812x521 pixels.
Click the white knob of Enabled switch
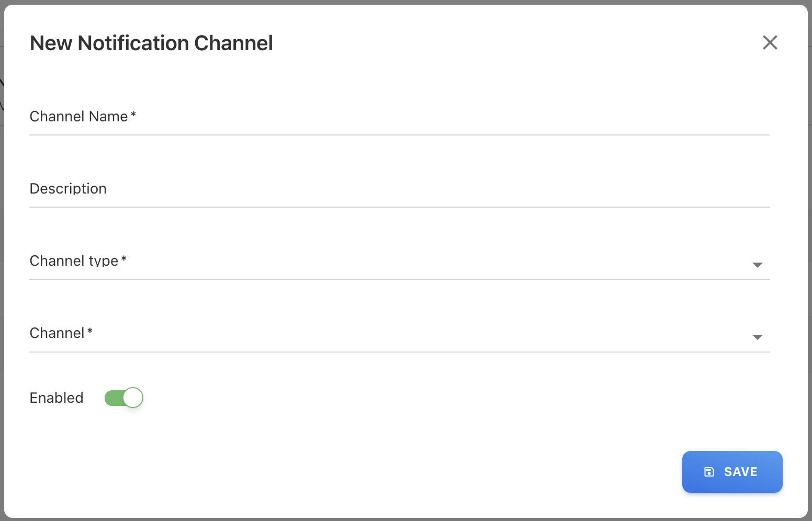tap(133, 398)
